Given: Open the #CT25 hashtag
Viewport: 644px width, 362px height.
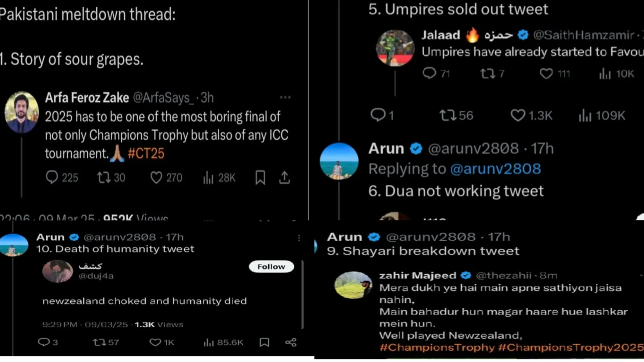Looking at the screenshot, I should [146, 153].
